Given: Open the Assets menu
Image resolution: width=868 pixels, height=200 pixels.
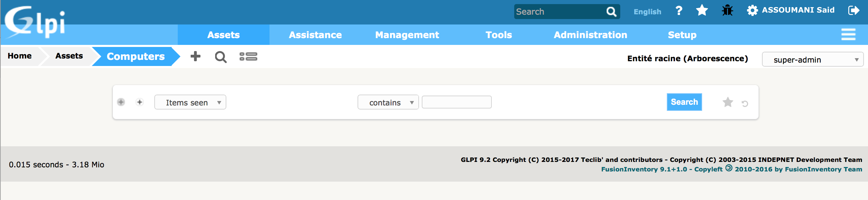Looking at the screenshot, I should (x=224, y=35).
